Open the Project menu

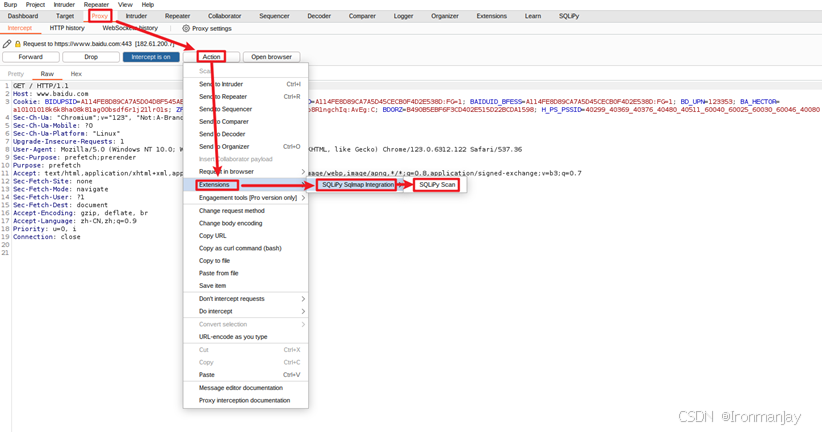coord(35,4)
